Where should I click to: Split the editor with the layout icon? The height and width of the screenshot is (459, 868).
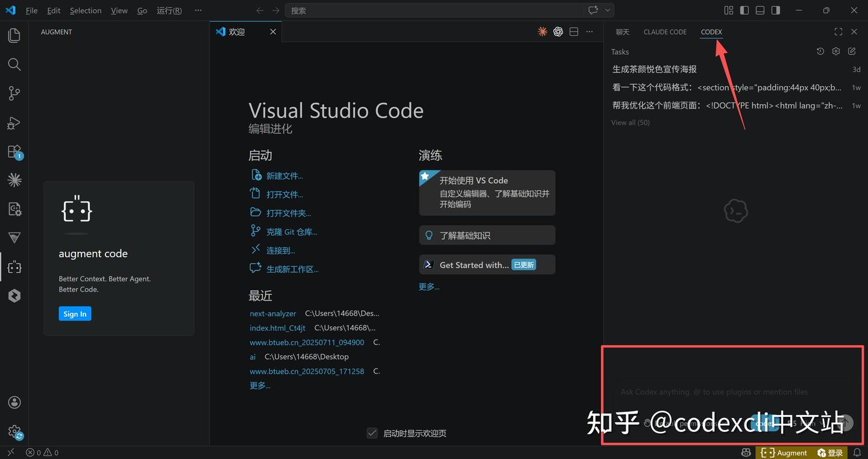(574, 32)
